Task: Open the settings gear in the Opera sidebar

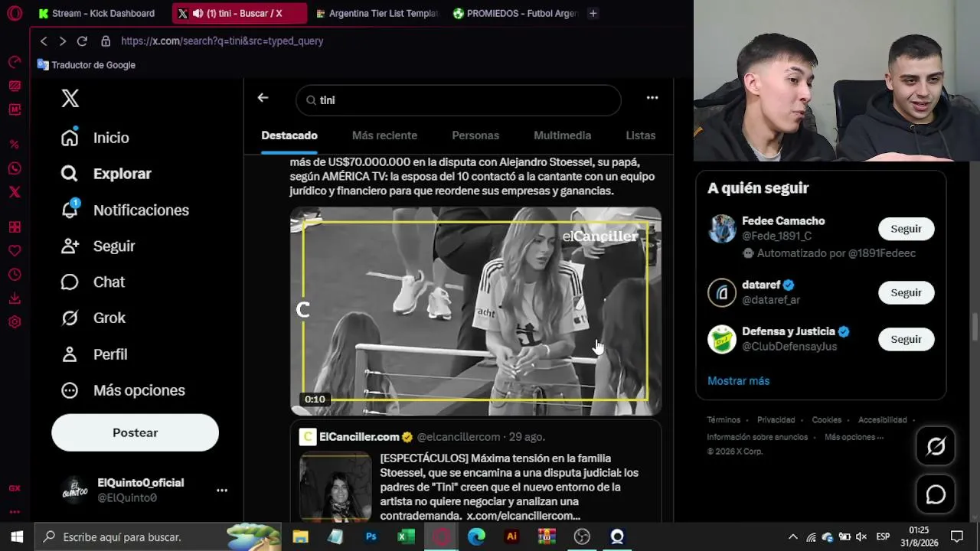Action: pos(15,322)
